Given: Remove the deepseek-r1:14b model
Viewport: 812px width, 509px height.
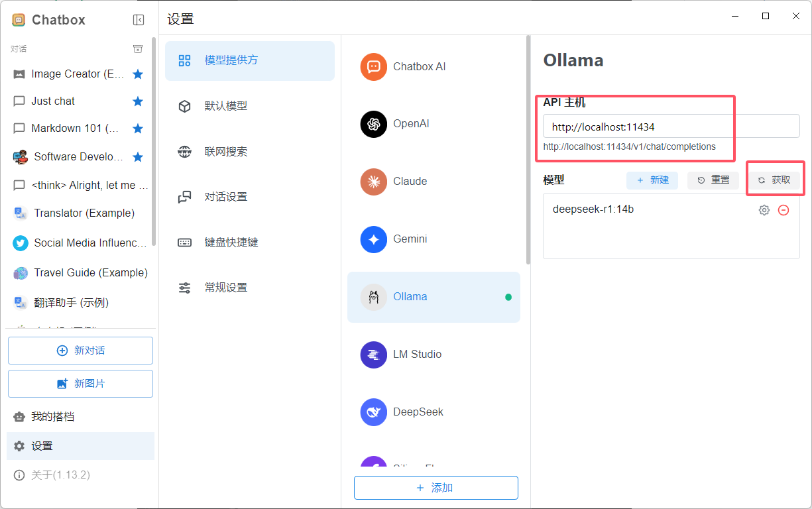Looking at the screenshot, I should pyautogui.click(x=783, y=210).
